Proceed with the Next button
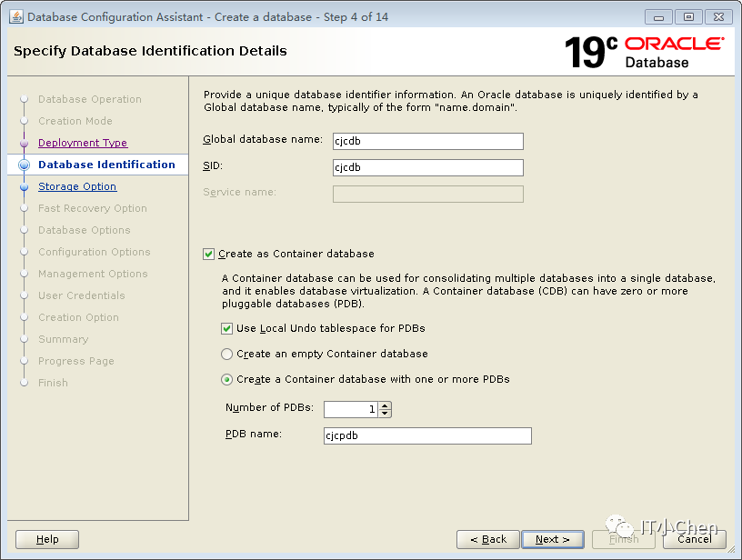 (x=552, y=539)
